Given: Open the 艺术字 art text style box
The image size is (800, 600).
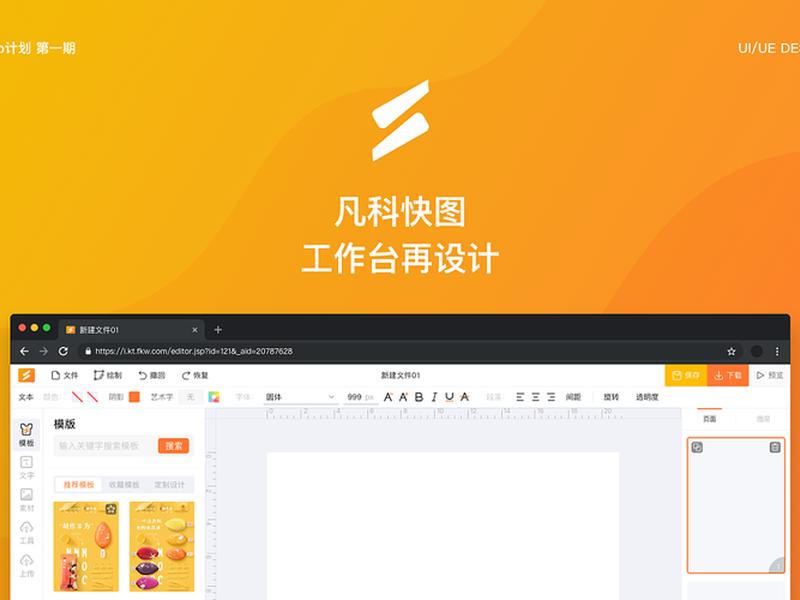Looking at the screenshot, I should [190, 397].
